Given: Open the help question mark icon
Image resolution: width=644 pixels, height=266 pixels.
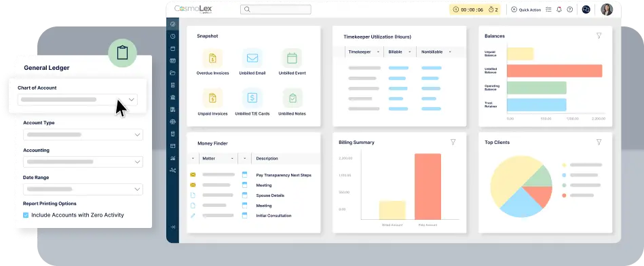Looking at the screenshot, I should (569, 9).
